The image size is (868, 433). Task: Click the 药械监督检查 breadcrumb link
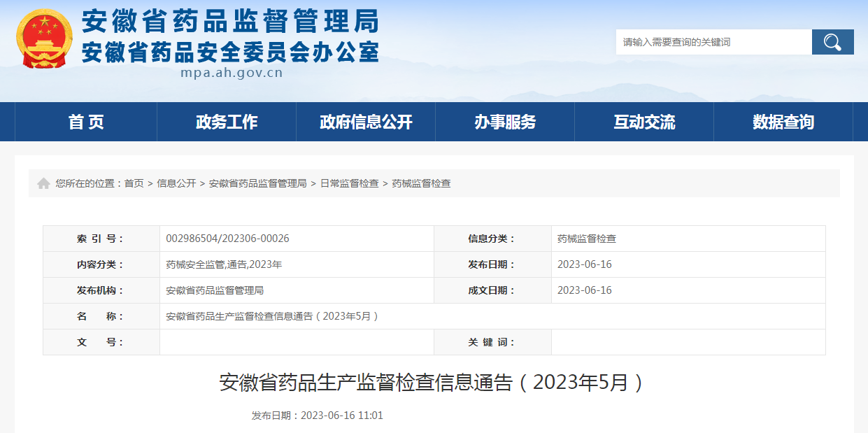coord(422,183)
